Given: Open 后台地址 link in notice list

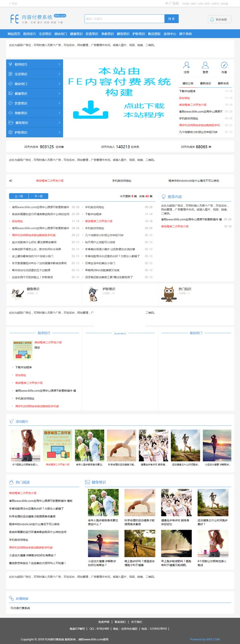Looking at the screenshot, I should 184,98.
